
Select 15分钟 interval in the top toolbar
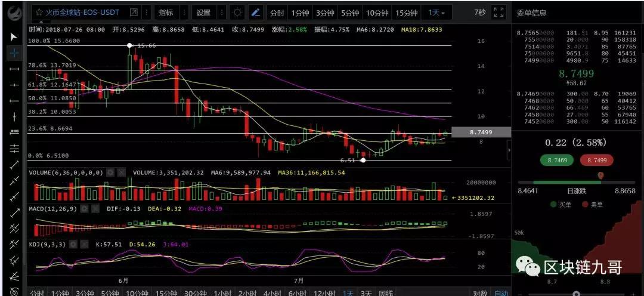click(407, 13)
